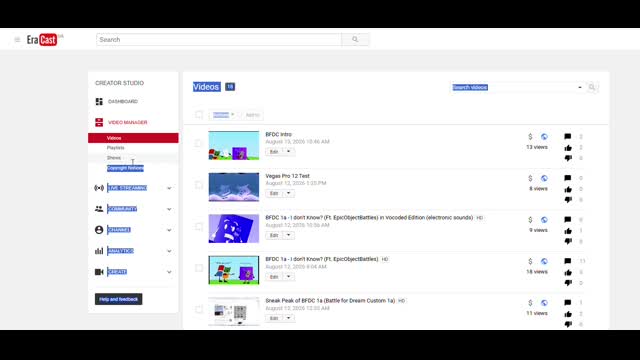
Task: Click the Live Streaming broadcast icon
Action: point(99,188)
